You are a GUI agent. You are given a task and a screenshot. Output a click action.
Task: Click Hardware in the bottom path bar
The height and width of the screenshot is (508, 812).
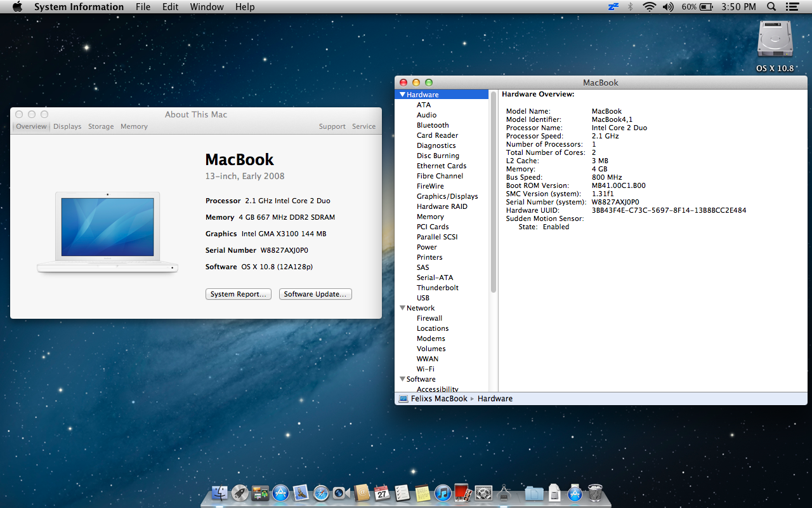pos(495,399)
